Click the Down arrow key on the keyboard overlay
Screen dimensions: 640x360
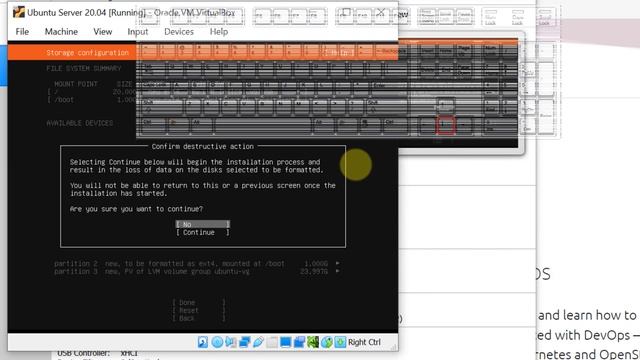point(445,125)
